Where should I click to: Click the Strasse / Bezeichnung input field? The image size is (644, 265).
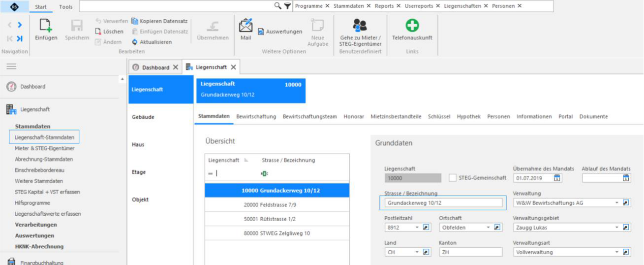pyautogui.click(x=443, y=203)
